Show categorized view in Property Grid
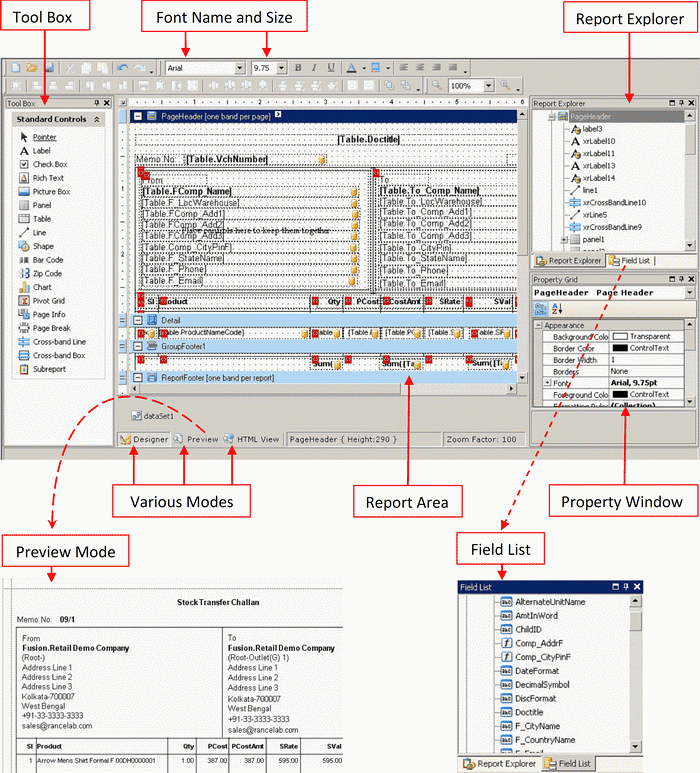700x773 pixels. (x=540, y=310)
